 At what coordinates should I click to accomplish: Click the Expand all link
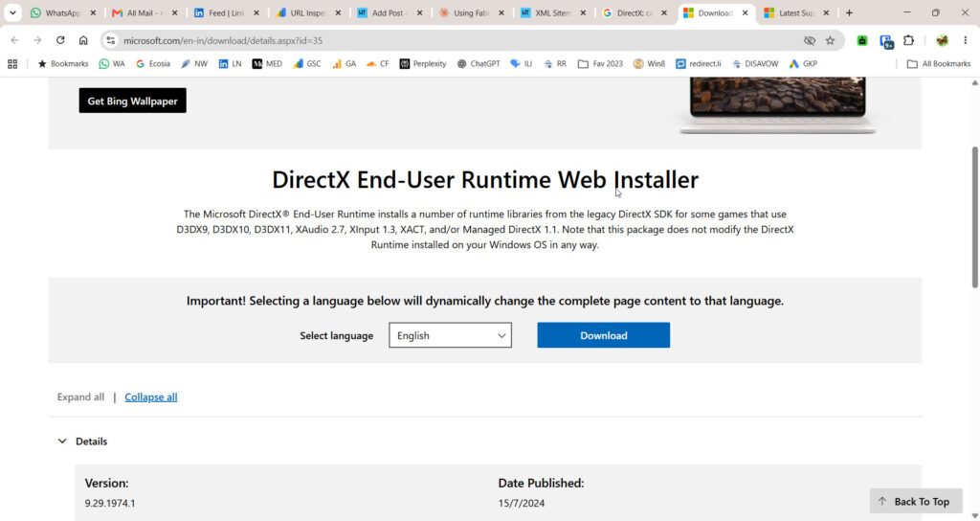tap(80, 397)
